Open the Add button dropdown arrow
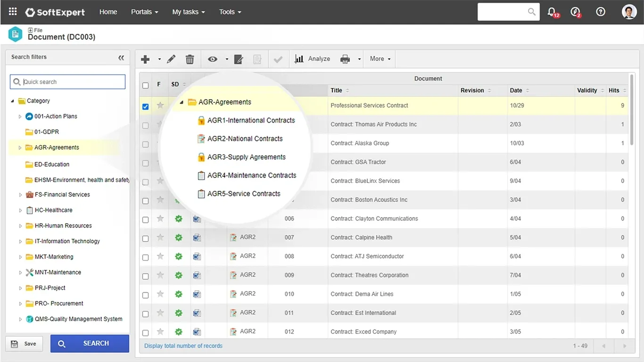644x362 pixels. pyautogui.click(x=159, y=59)
